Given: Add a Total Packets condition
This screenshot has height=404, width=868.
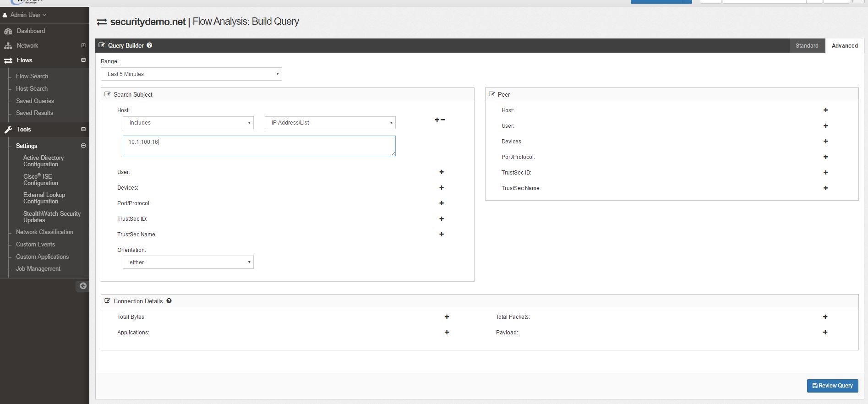Looking at the screenshot, I should pyautogui.click(x=825, y=317).
